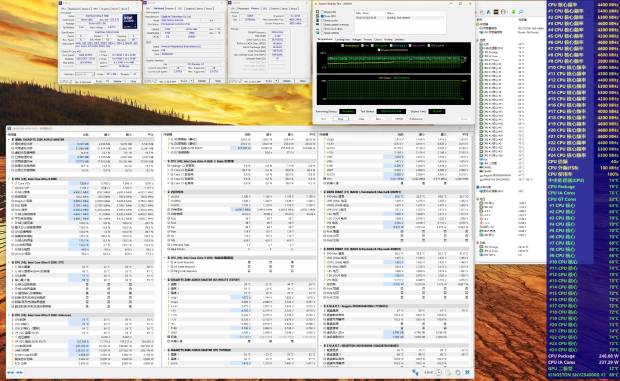Click Close button in Stability Test window

[464, 119]
